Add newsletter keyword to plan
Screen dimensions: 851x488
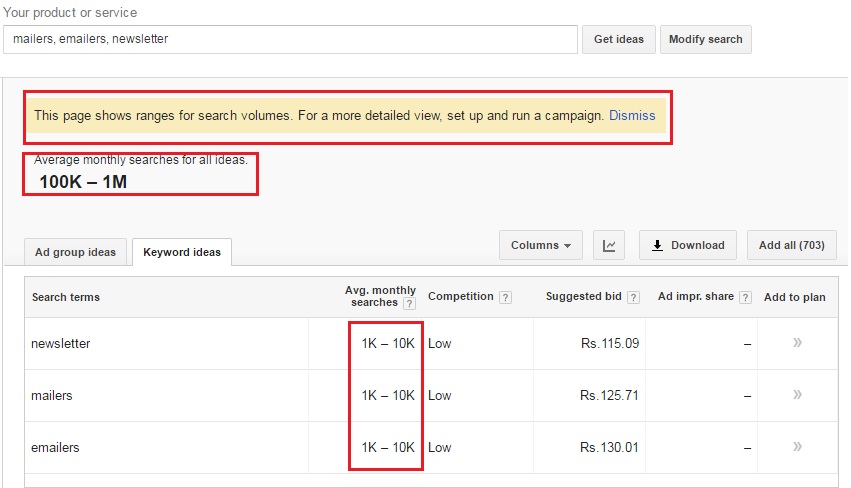797,343
